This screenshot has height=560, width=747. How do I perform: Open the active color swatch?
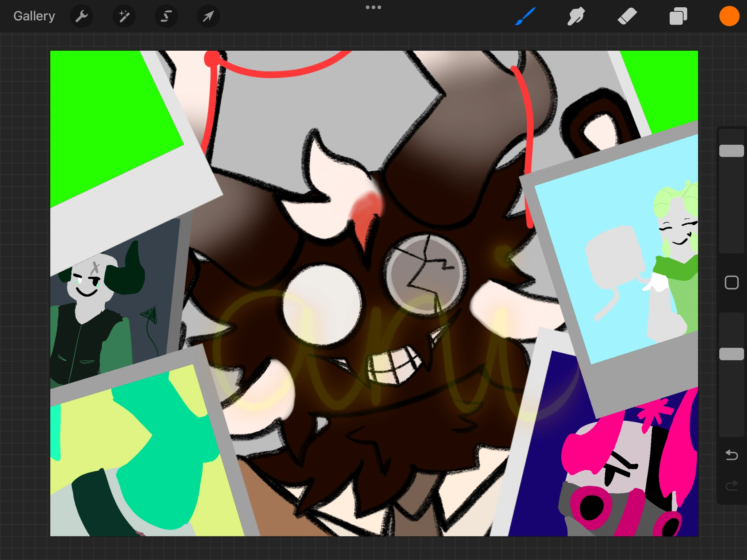coord(729,16)
